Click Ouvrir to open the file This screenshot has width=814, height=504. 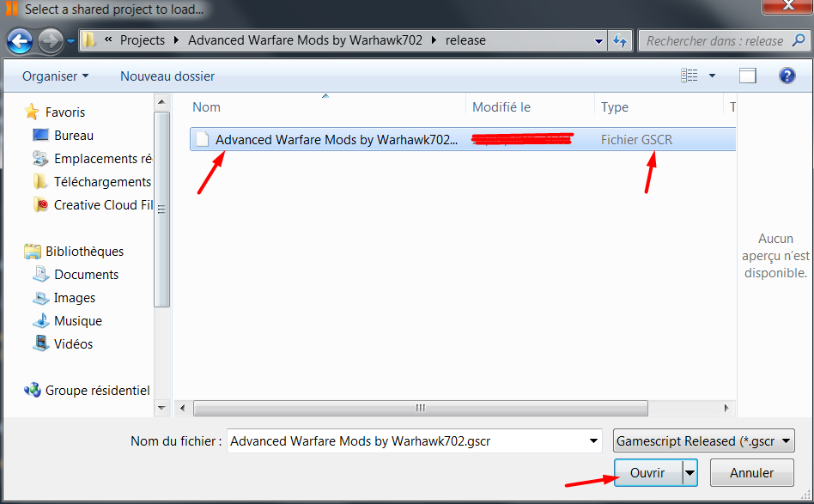[x=648, y=473]
